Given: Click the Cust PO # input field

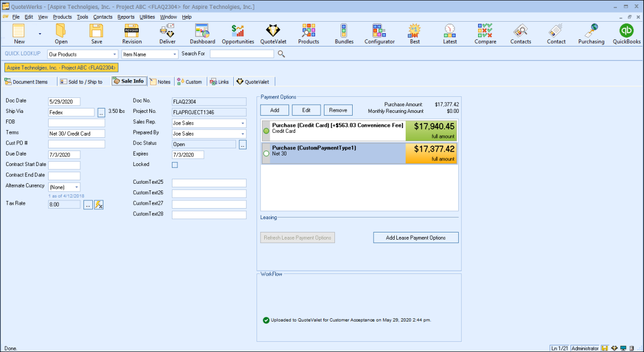Looking at the screenshot, I should [76, 144].
